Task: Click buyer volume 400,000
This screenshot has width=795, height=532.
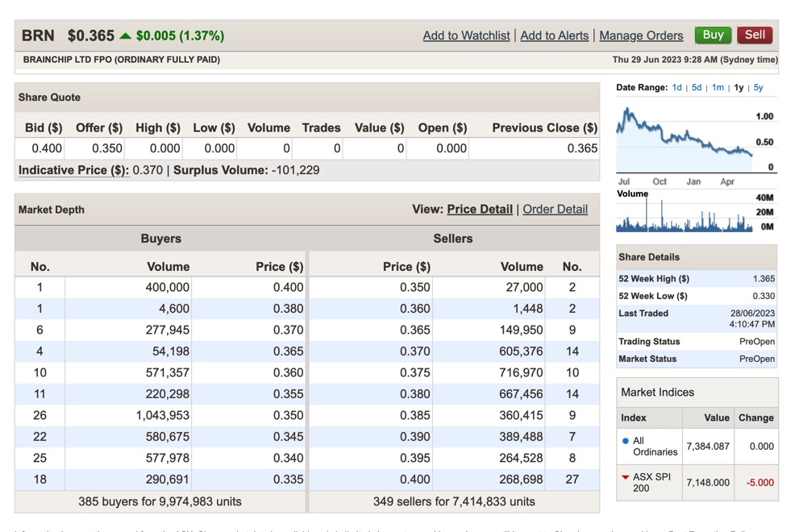Action: click(168, 287)
